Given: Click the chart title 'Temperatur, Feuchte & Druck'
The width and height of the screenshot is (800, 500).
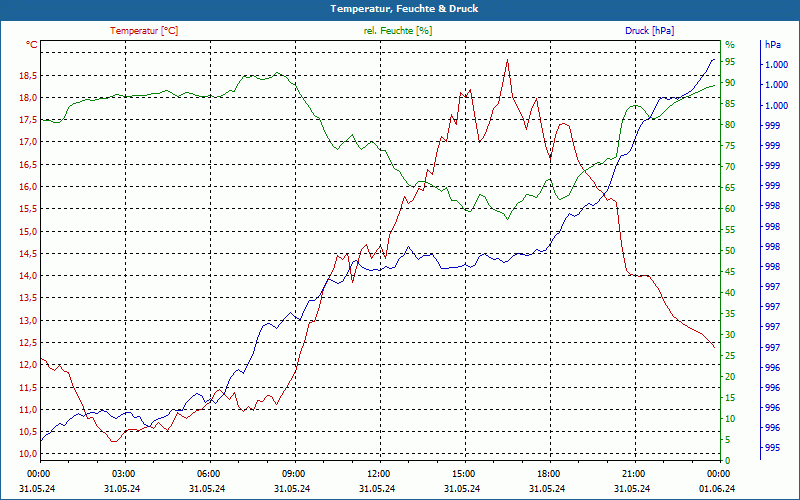Looking at the screenshot, I should (404, 9).
